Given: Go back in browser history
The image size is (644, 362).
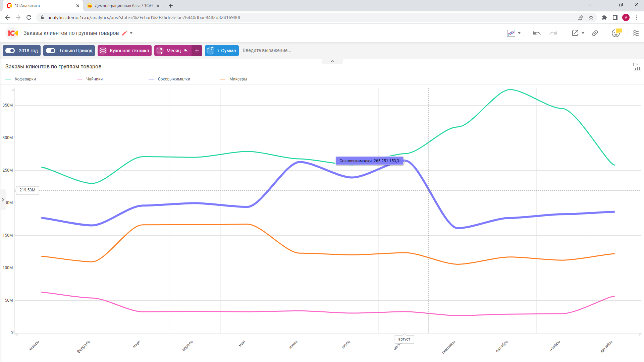Looking at the screenshot, I should pyautogui.click(x=7, y=17).
